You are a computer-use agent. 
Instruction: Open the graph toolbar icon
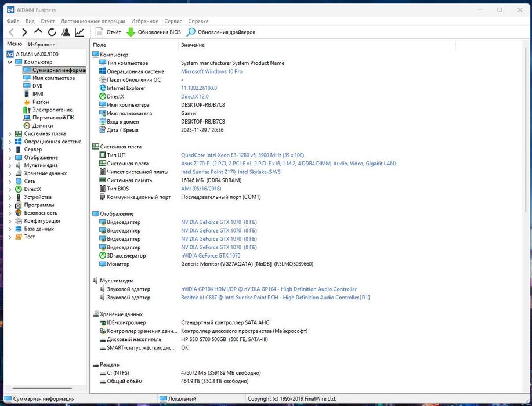79,32
